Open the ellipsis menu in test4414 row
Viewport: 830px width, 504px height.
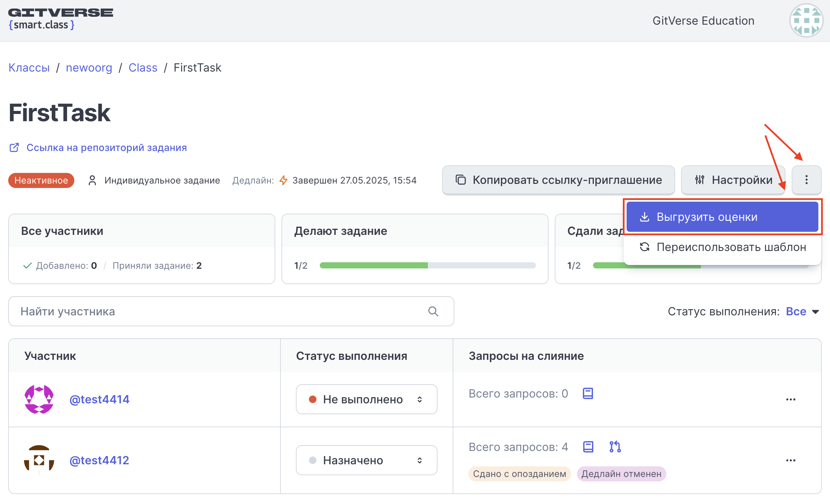coord(791,400)
